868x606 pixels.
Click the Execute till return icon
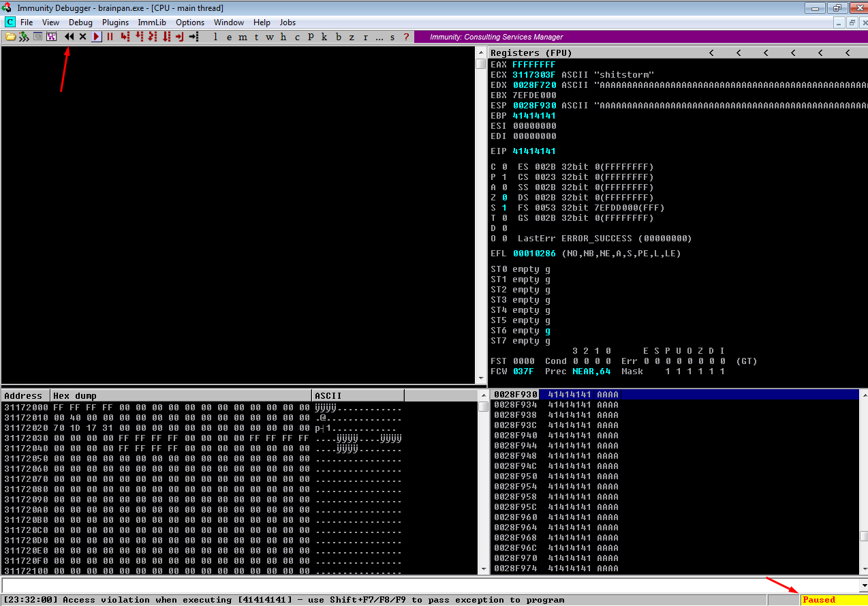pos(179,37)
